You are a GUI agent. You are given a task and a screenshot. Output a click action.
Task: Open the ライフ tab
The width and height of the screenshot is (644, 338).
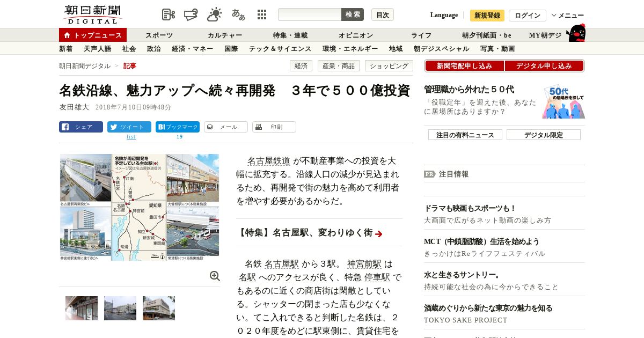[421, 35]
